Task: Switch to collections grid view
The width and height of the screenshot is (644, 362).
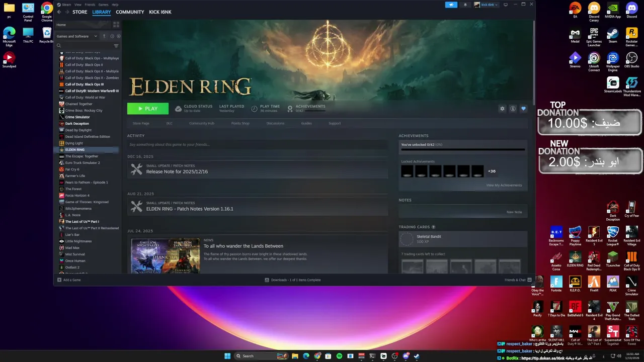Action: [x=116, y=25]
